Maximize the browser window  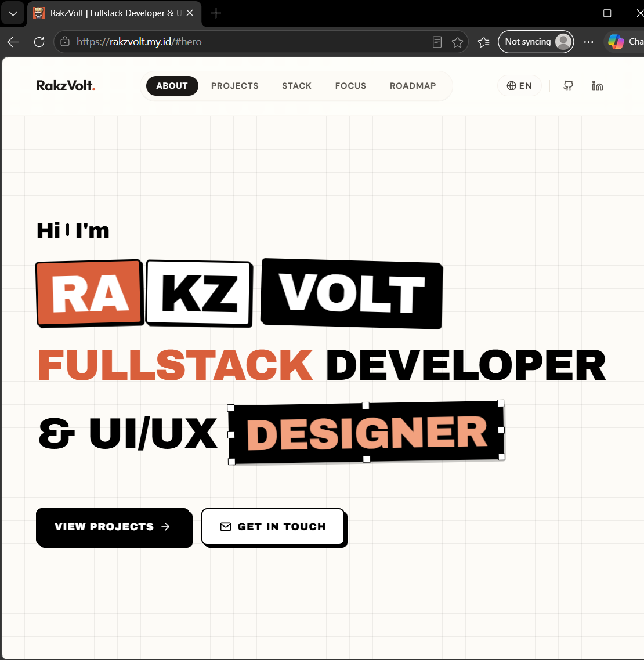[x=607, y=13]
